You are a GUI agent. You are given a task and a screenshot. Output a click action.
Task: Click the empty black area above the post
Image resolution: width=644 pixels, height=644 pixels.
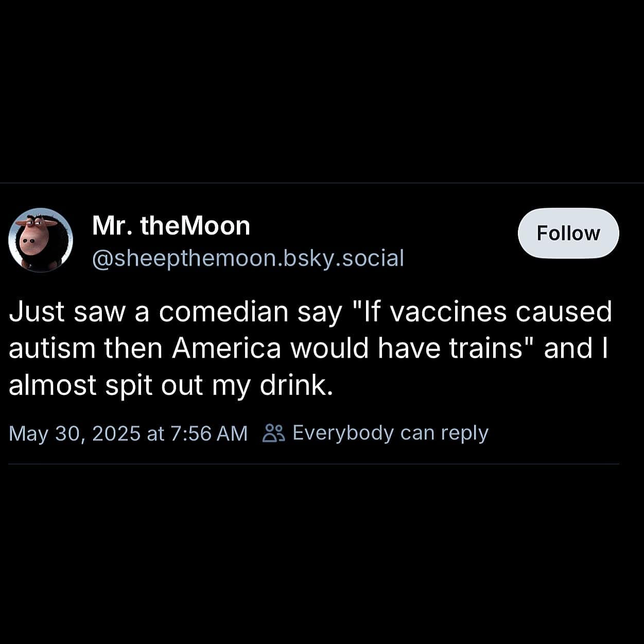pos(322,93)
